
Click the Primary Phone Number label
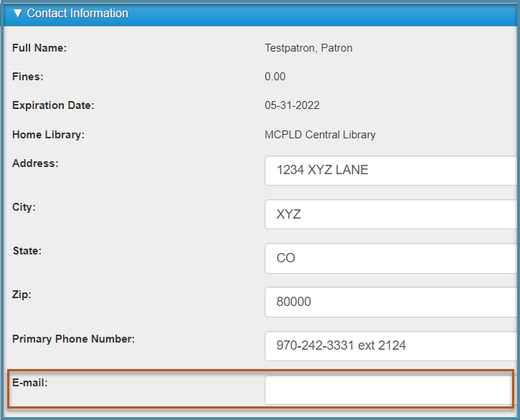pos(74,339)
